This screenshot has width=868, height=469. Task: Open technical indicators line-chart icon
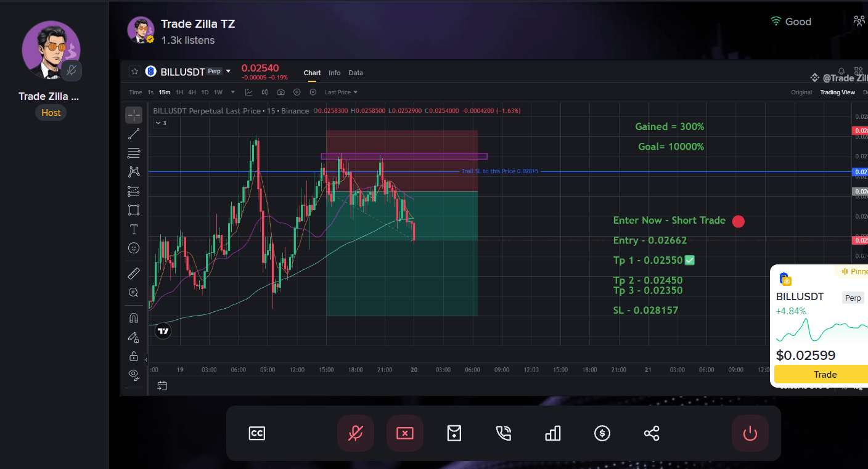click(x=249, y=92)
